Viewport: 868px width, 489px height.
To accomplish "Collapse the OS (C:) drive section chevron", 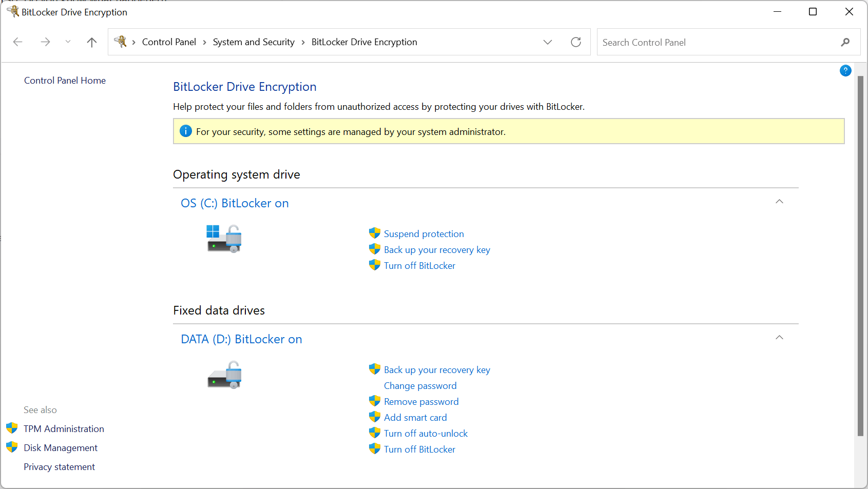I will point(779,202).
